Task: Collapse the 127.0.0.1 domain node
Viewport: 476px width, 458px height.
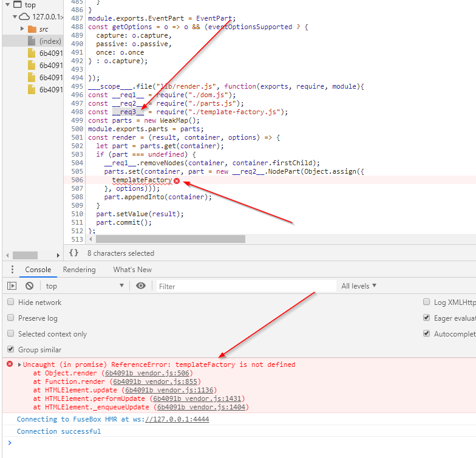Action: point(15,17)
